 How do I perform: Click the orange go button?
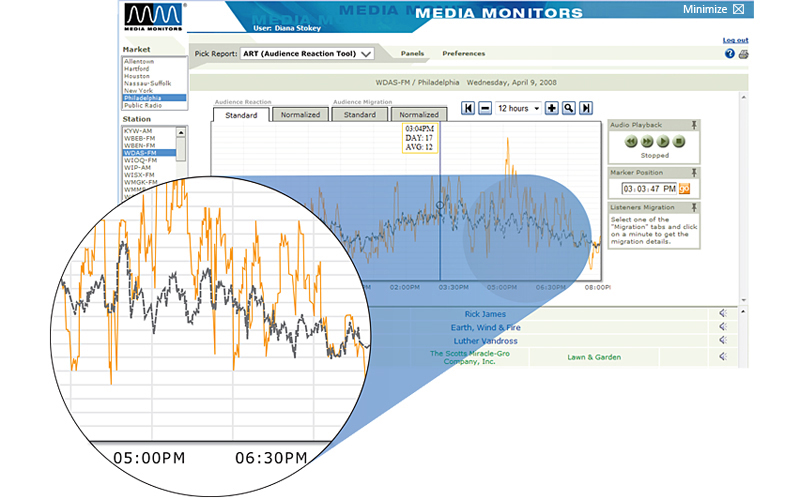click(x=685, y=188)
